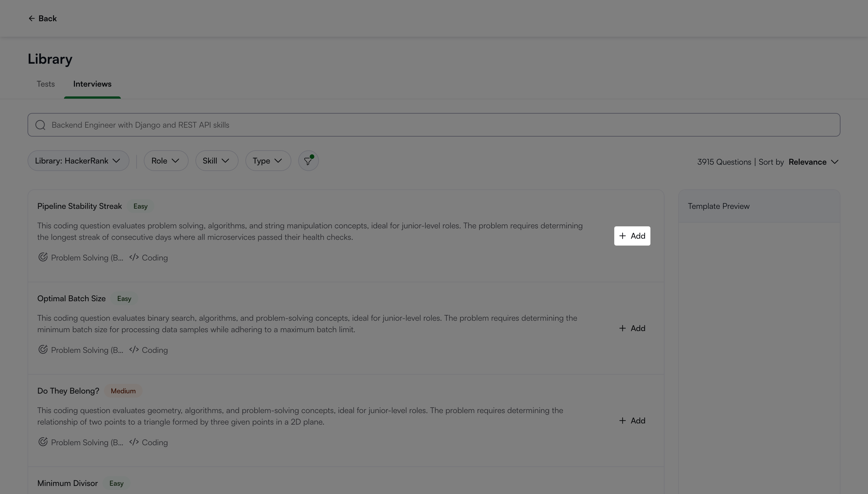
Task: Click the coding brackets icon on Pipeline Stability Streak
Action: click(134, 257)
